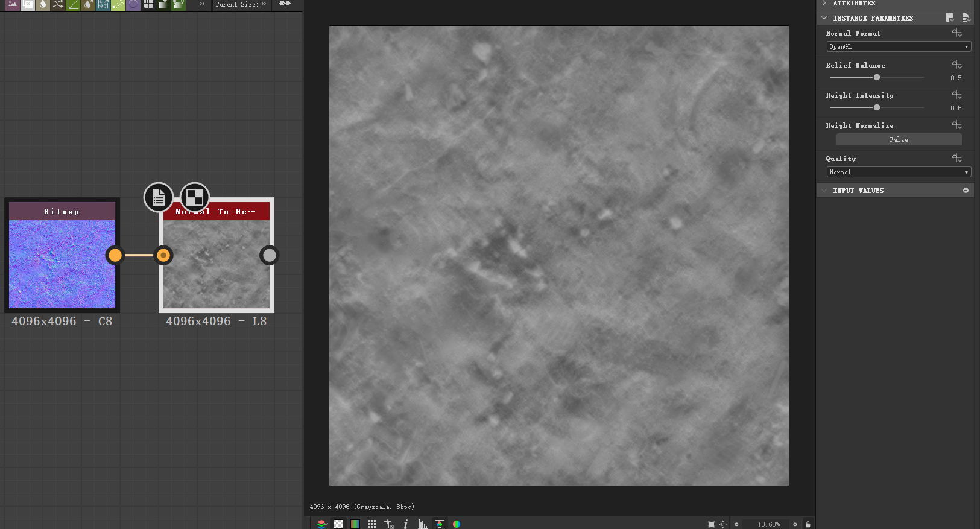This screenshot has width=980, height=529.
Task: Toggle the histogram display
Action: [x=423, y=524]
